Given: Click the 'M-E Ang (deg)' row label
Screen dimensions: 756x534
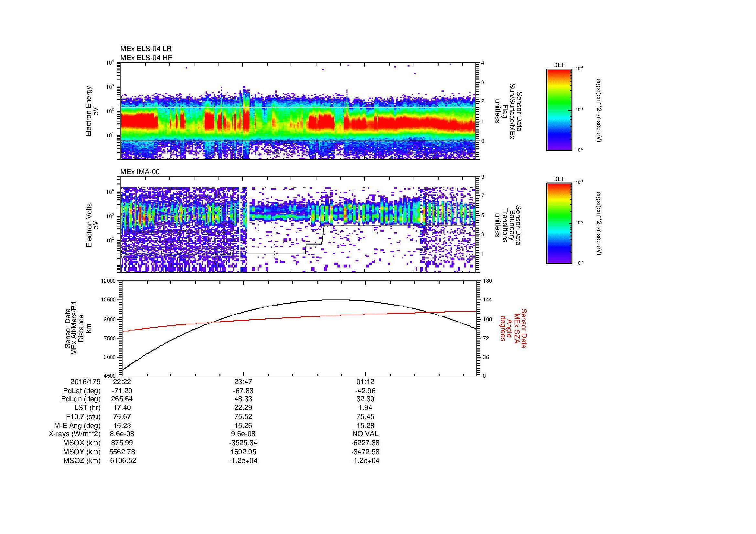Looking at the screenshot, I should point(77,425).
